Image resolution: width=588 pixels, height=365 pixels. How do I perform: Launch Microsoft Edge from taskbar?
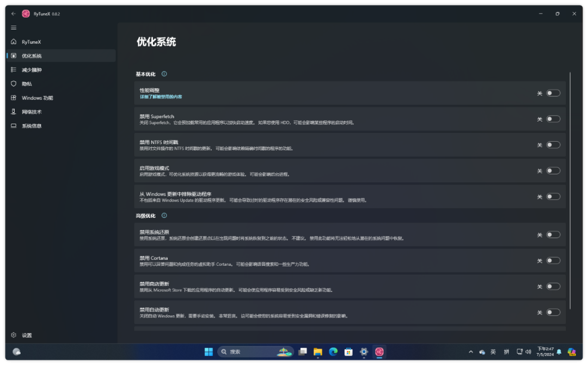(333, 351)
